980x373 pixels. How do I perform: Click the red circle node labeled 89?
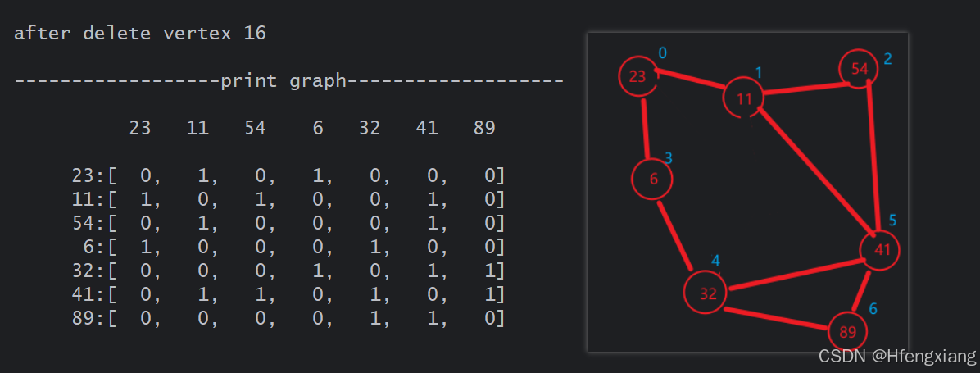[847, 332]
